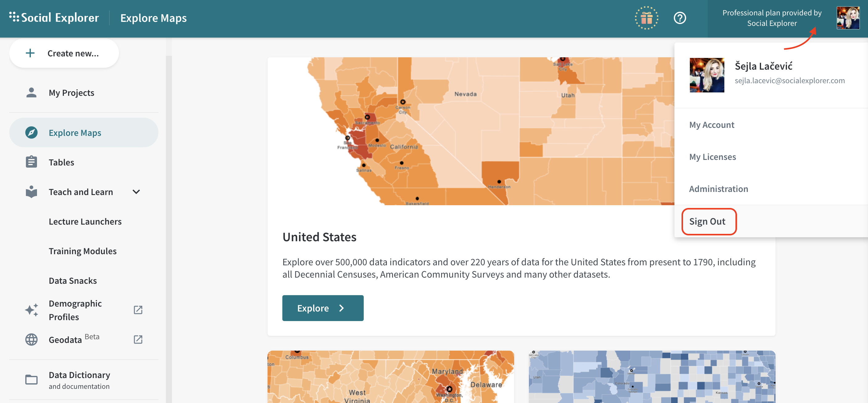Open the Create new... menu
This screenshot has width=868, height=403.
click(x=64, y=53)
